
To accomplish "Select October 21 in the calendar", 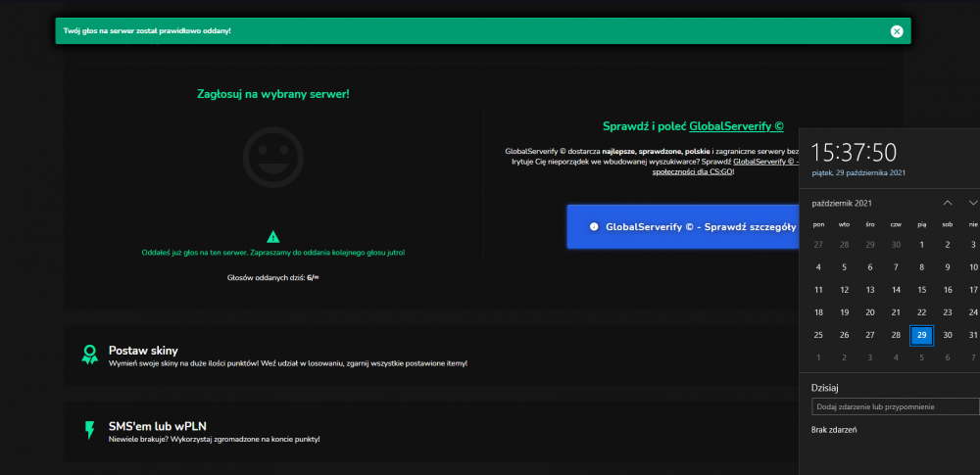I will point(897,312).
